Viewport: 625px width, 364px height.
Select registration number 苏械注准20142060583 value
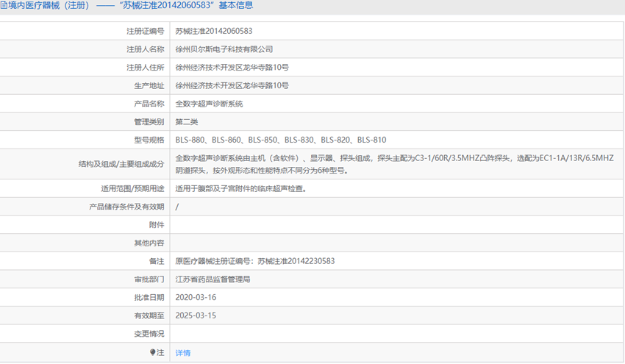tap(214, 31)
